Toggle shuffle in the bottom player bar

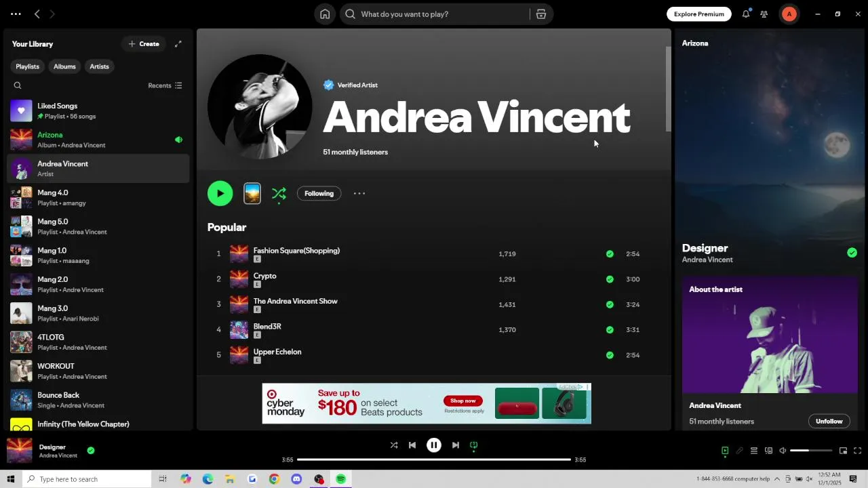(x=394, y=445)
